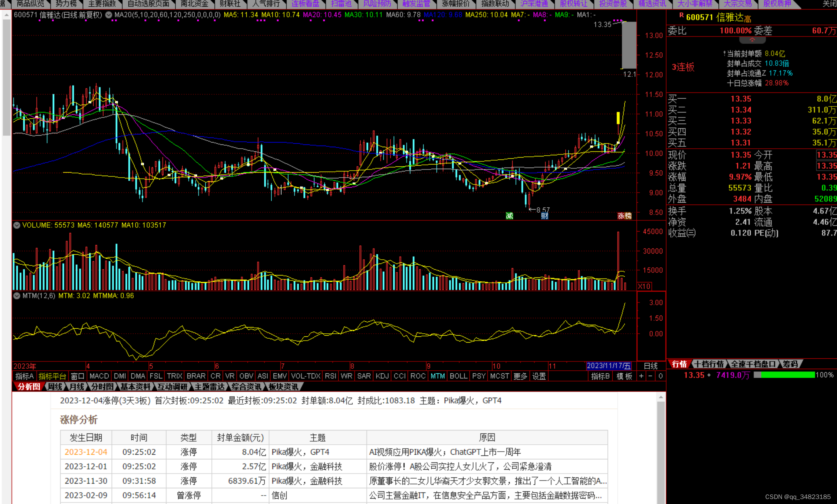Click the R mark beside stock code 600571
Screen dimensions: 837x504
pos(681,15)
